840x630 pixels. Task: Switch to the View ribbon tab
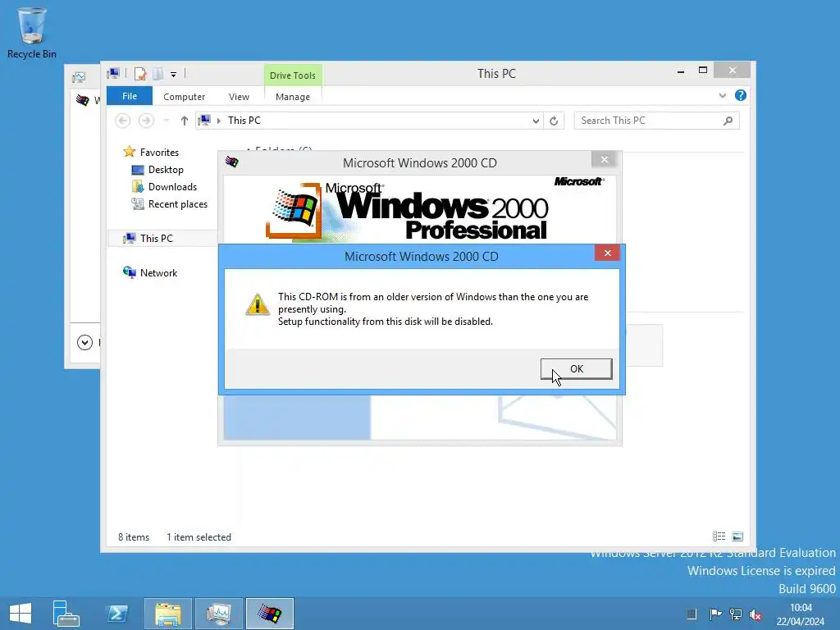pos(239,97)
